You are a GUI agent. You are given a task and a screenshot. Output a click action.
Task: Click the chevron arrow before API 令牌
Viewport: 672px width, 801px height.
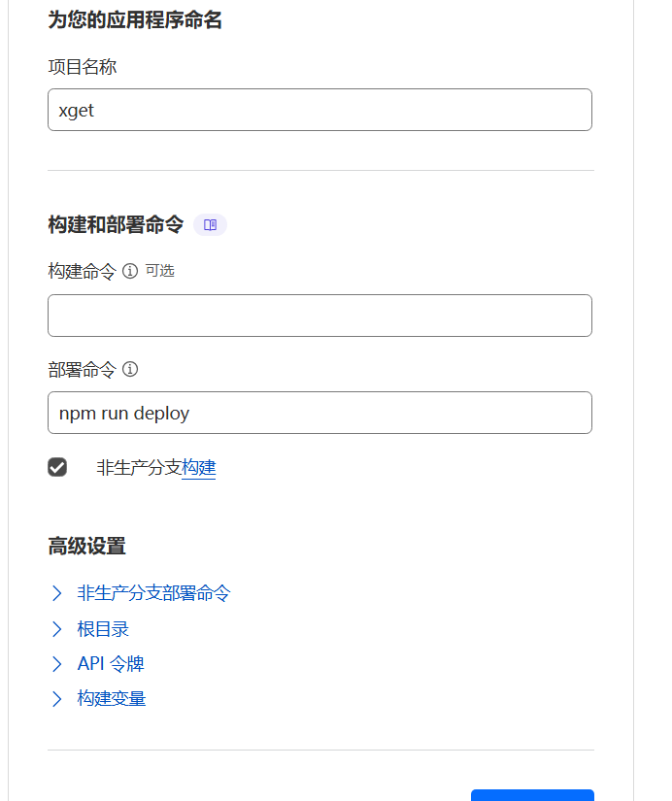coord(57,664)
